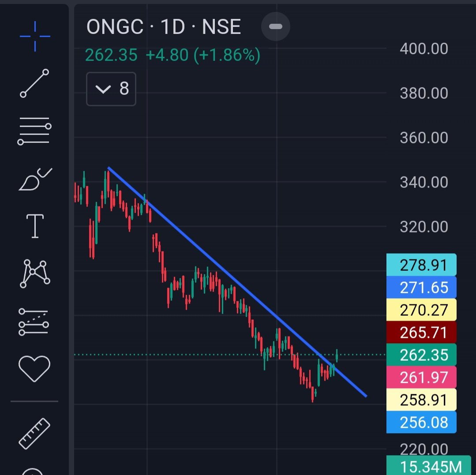Select the forecast prediction tool
476x475 pixels.
click(34, 321)
